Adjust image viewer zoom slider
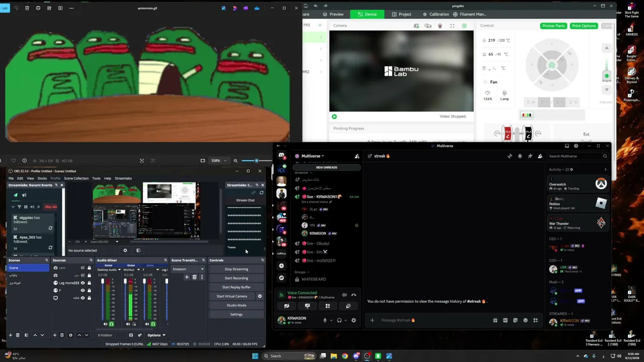Image resolution: width=644 pixels, height=362 pixels. [256, 161]
